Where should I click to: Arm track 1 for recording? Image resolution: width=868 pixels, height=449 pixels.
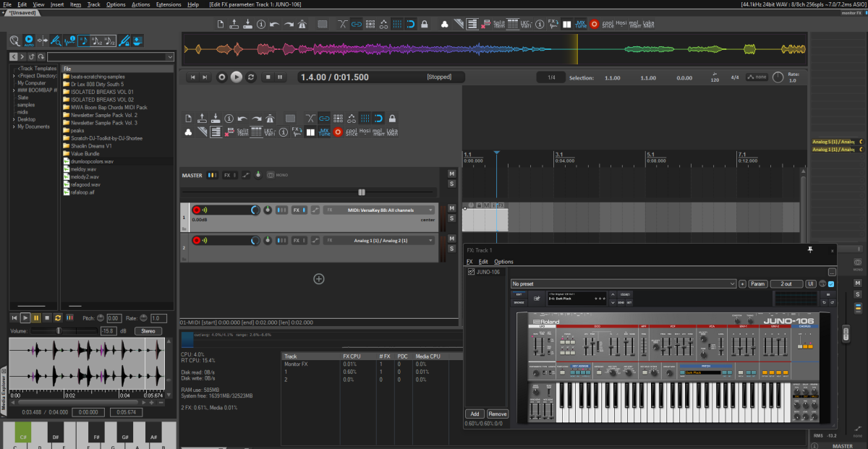click(196, 210)
